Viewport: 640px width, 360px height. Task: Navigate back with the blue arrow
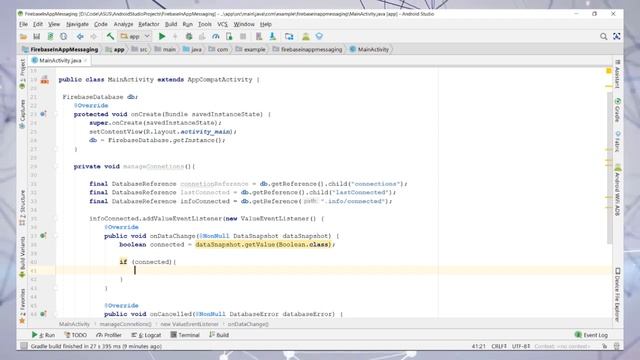pyautogui.click(x=80, y=36)
